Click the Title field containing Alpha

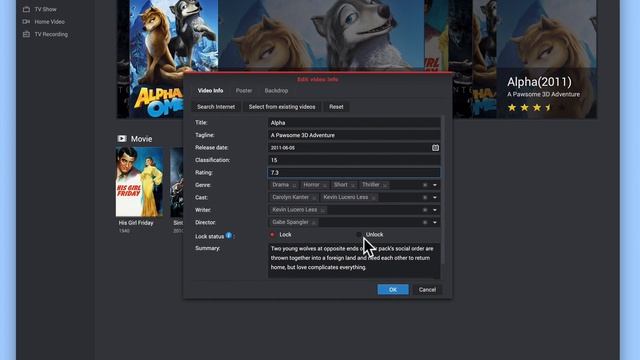(354, 123)
